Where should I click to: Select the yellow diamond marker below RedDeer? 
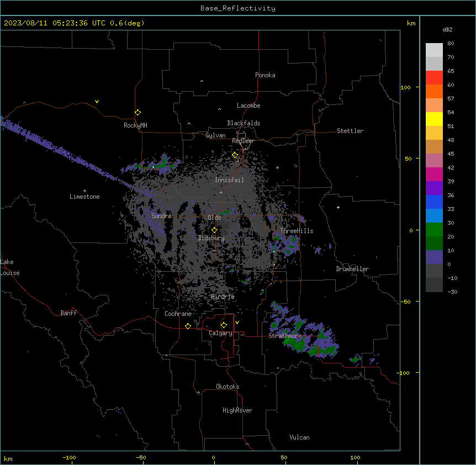[235, 155]
